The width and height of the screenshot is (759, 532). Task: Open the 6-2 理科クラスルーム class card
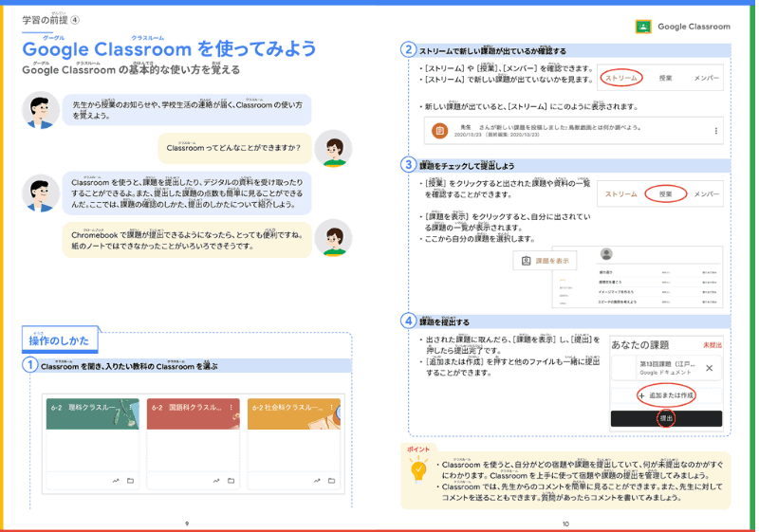click(92, 444)
